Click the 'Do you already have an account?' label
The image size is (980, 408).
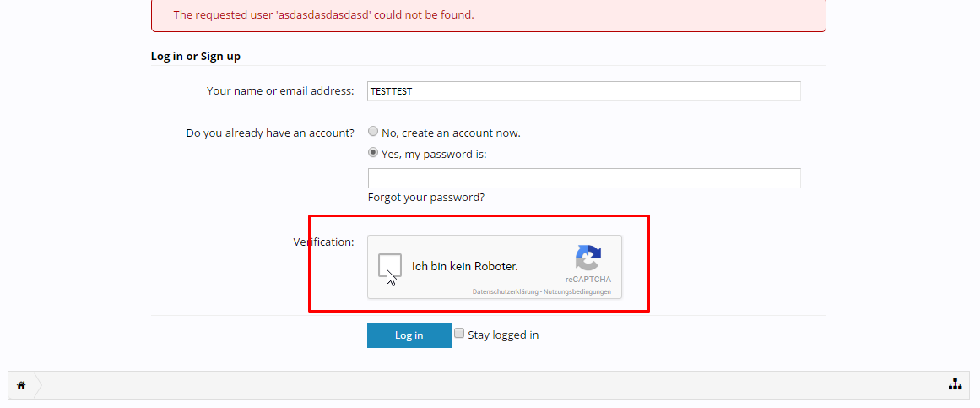(x=270, y=133)
